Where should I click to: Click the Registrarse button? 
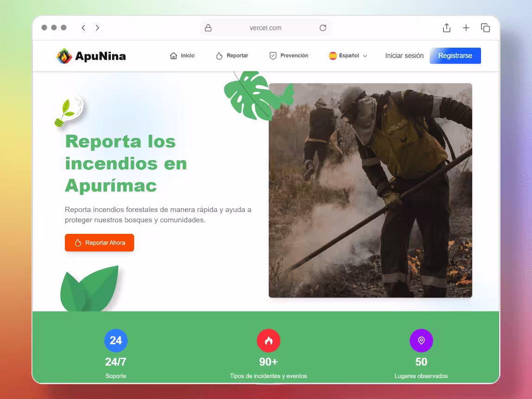click(x=455, y=56)
